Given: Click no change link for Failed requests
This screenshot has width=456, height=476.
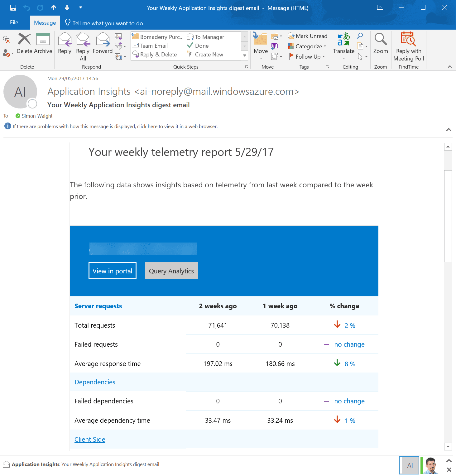Looking at the screenshot, I should (x=349, y=344).
